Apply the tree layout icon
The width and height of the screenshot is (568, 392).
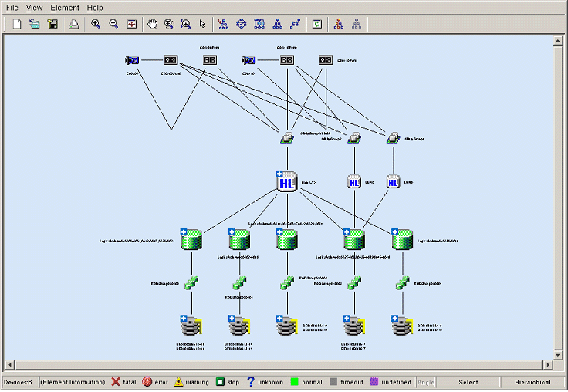tap(278, 24)
